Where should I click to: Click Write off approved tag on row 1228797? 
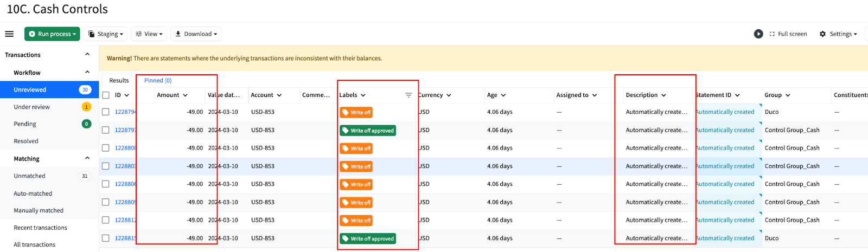click(x=368, y=131)
